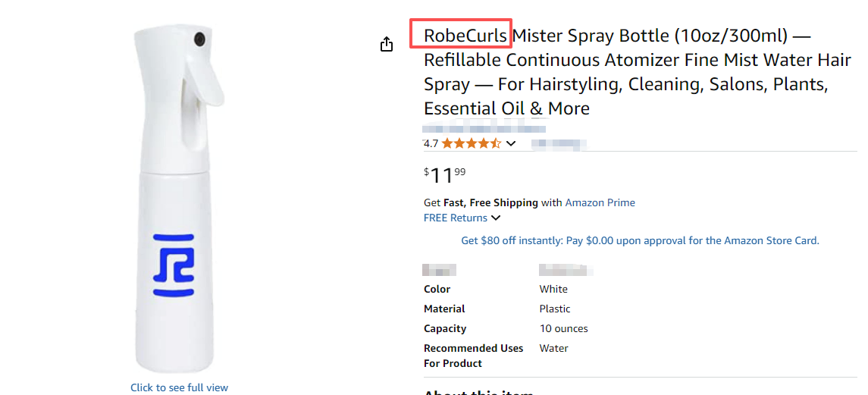
Task: Select the White color value
Action: coord(553,289)
